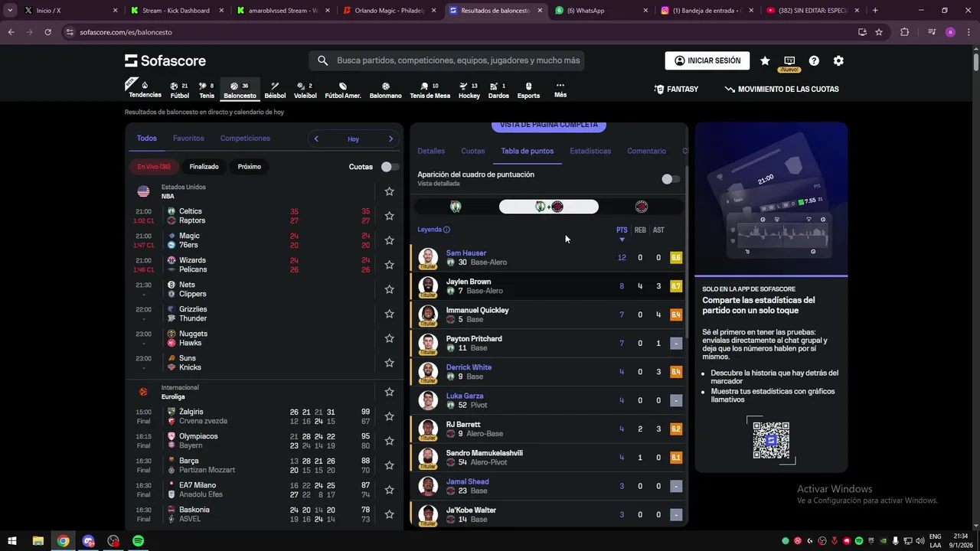
Task: Favorite the NBA competition
Action: coord(389,191)
